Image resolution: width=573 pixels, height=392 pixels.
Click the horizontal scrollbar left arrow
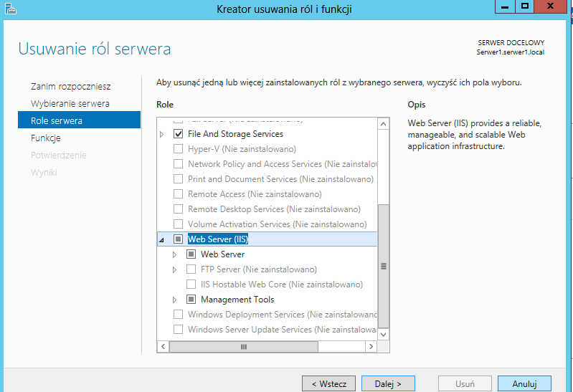pyautogui.click(x=163, y=346)
